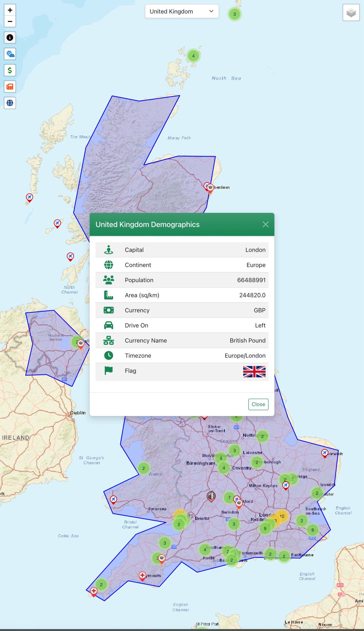Click the green Close button
Viewport: 364px width, 631px height.
pos(258,404)
